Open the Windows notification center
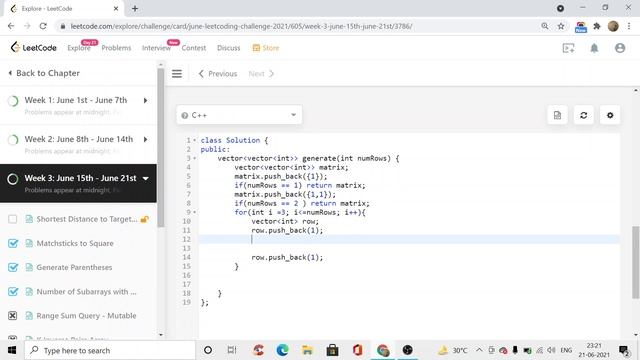Viewport: 640px width, 360px height. click(624, 350)
